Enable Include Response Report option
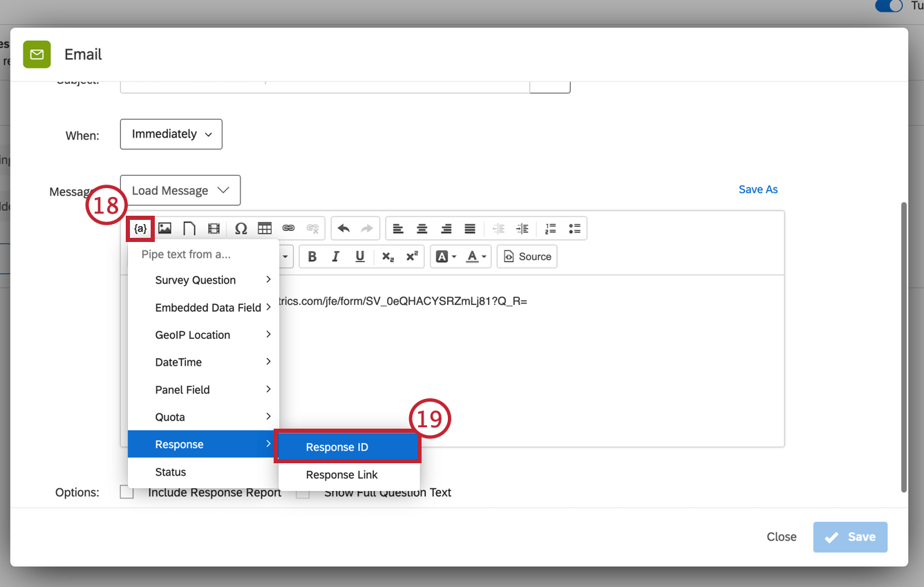 (126, 492)
